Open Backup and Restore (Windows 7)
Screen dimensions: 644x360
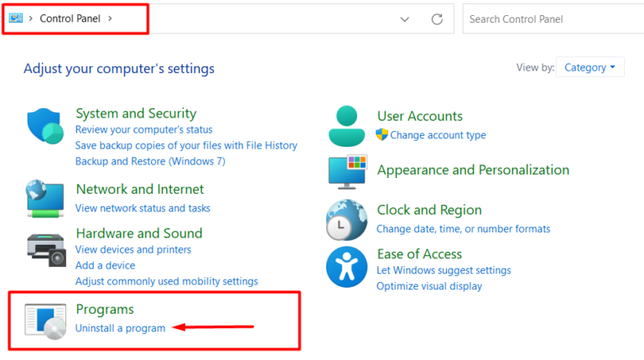pos(150,161)
